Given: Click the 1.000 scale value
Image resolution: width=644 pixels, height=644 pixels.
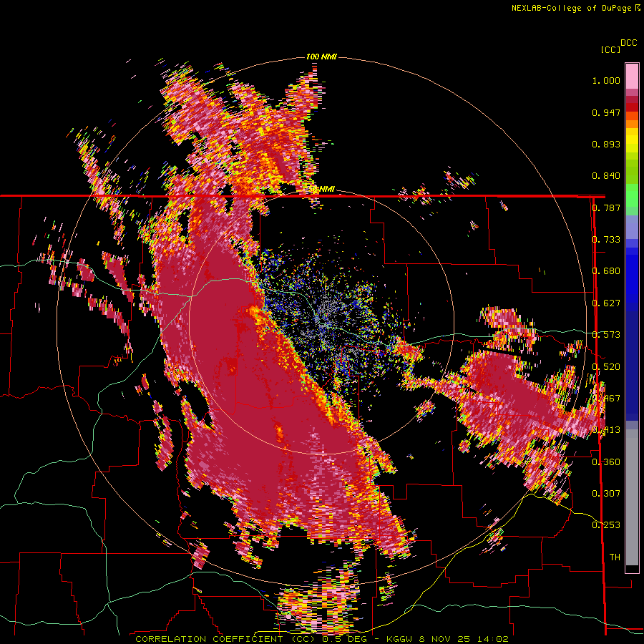Looking at the screenshot, I should click(x=606, y=80).
